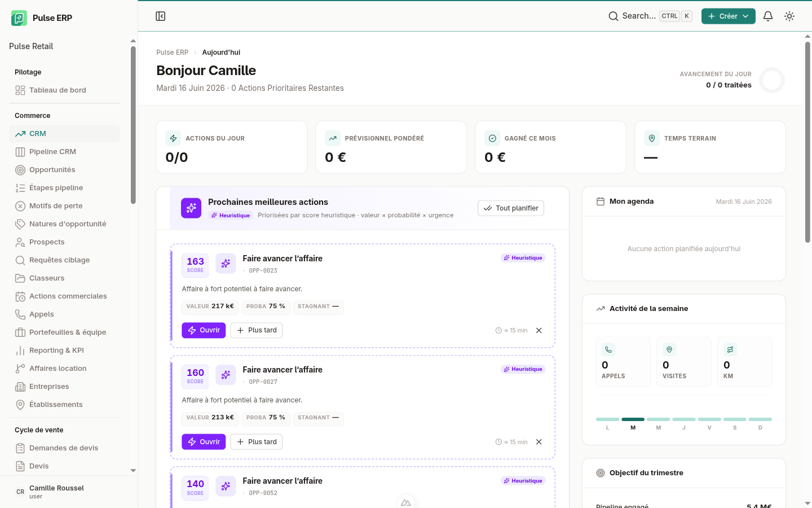This screenshot has height=508, width=812.
Task: Select the Visites activity tile
Action: point(684,362)
